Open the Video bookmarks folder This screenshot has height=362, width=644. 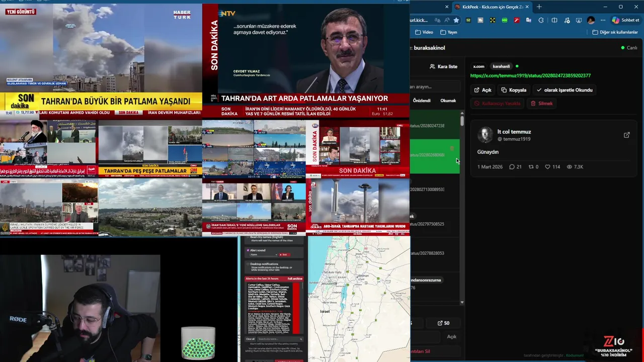[x=424, y=32]
